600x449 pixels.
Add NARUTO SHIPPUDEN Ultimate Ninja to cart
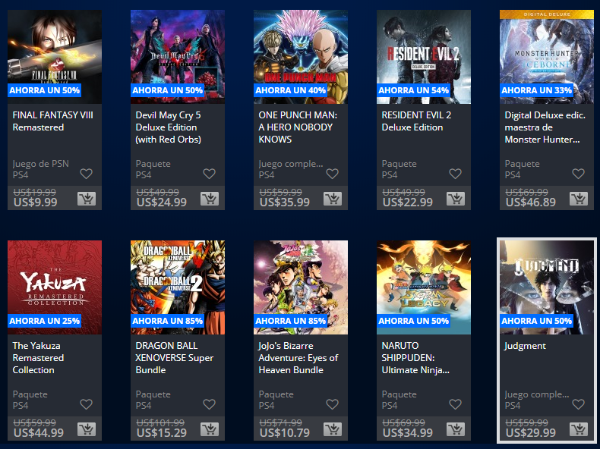coord(456,429)
